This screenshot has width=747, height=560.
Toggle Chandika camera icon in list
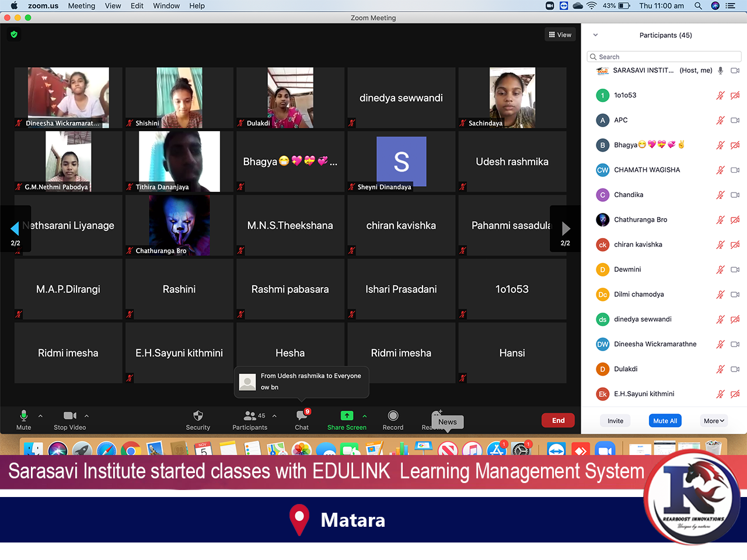pyautogui.click(x=735, y=195)
